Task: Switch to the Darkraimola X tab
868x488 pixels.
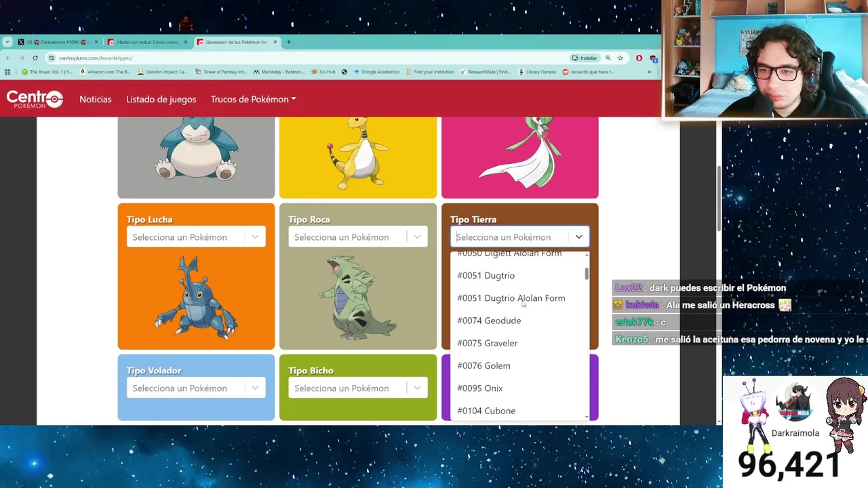Action: click(x=57, y=42)
